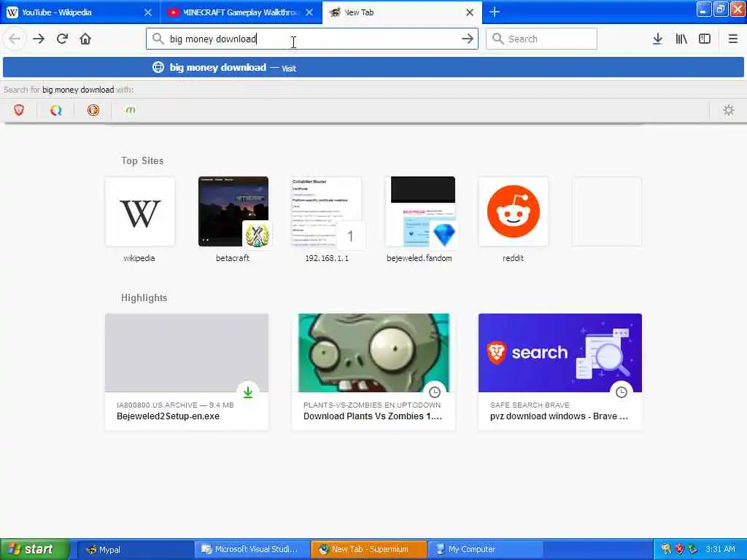Image resolution: width=747 pixels, height=560 pixels.
Task: Close the New Tab tab
Action: pyautogui.click(x=470, y=12)
